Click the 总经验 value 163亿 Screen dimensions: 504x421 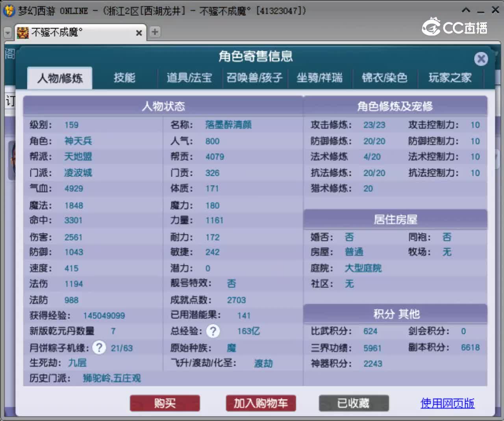click(x=248, y=331)
